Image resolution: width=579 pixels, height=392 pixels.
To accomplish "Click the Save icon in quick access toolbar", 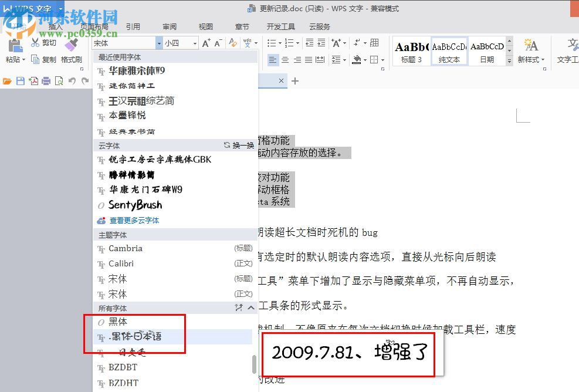I will pos(19,81).
